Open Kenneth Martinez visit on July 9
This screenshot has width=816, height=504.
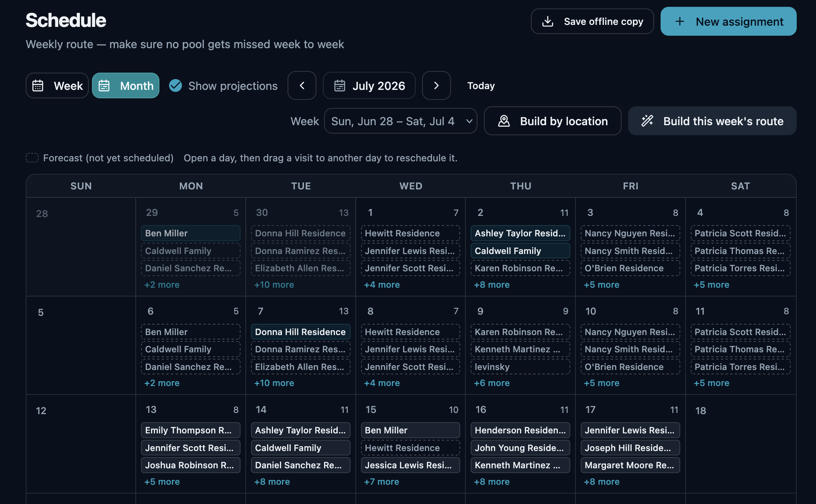[x=520, y=349]
